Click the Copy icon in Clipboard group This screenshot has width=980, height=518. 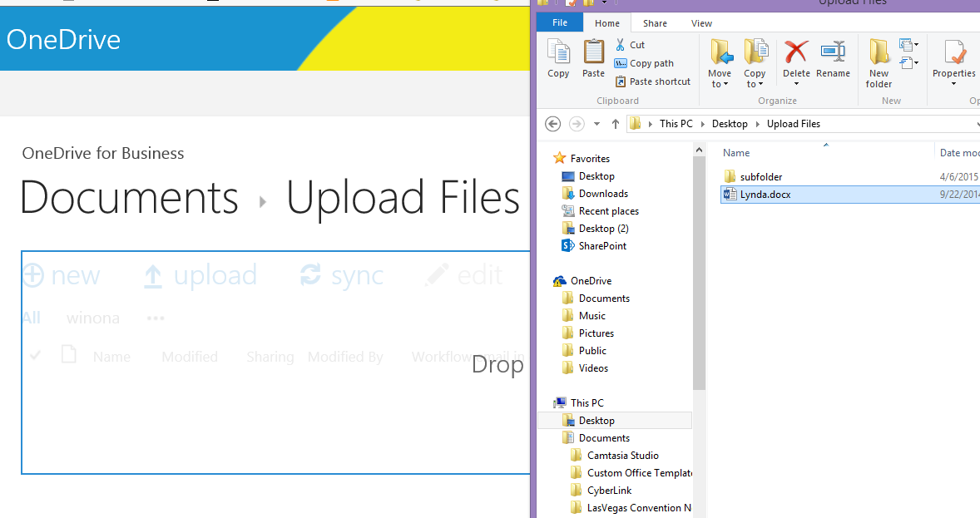point(558,58)
